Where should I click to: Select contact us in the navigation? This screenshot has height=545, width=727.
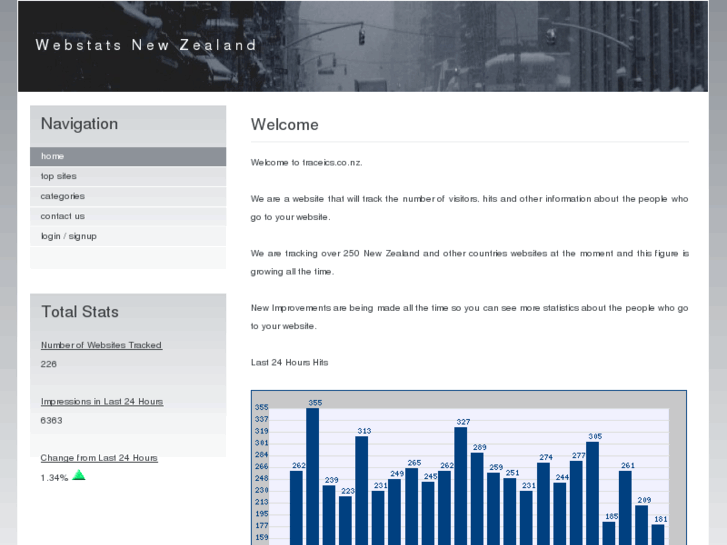[128, 216]
